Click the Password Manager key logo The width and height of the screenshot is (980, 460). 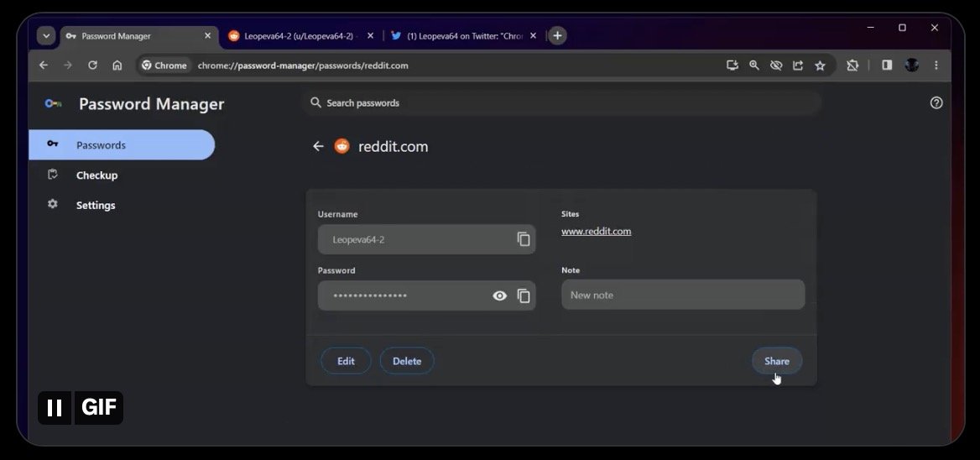[53, 103]
